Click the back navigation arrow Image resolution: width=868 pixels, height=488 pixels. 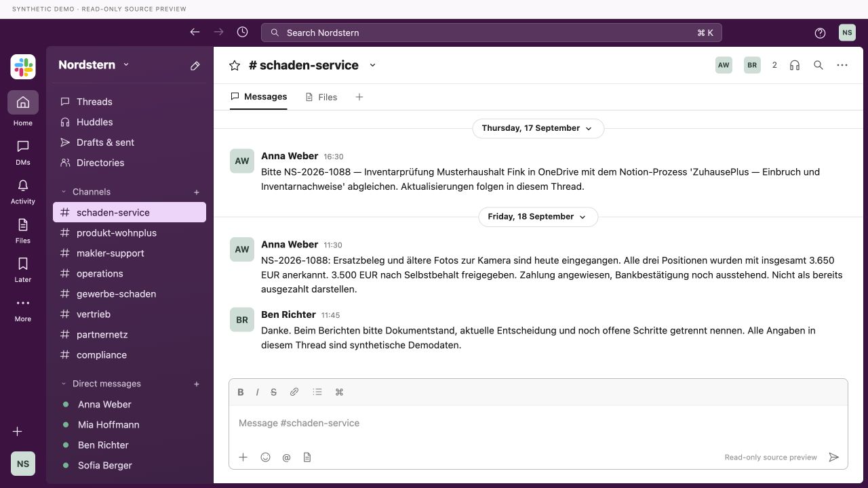click(x=195, y=32)
